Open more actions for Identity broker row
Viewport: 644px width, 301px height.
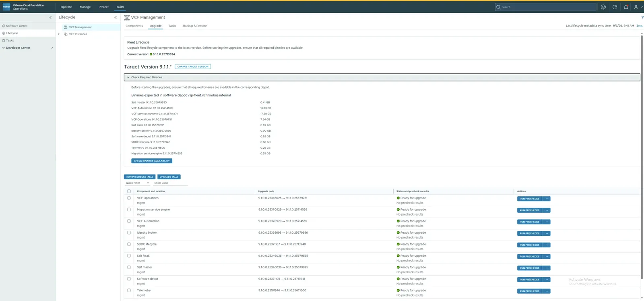pos(546,233)
